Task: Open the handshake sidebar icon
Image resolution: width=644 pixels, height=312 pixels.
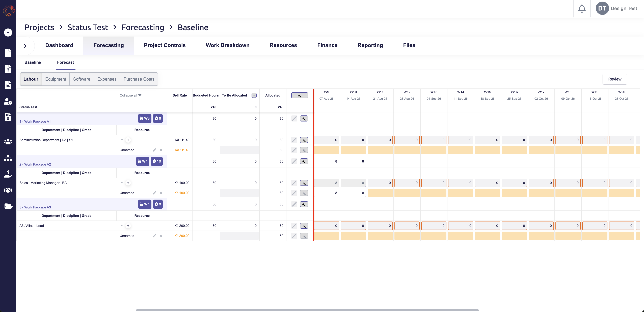Action: pyautogui.click(x=8, y=190)
